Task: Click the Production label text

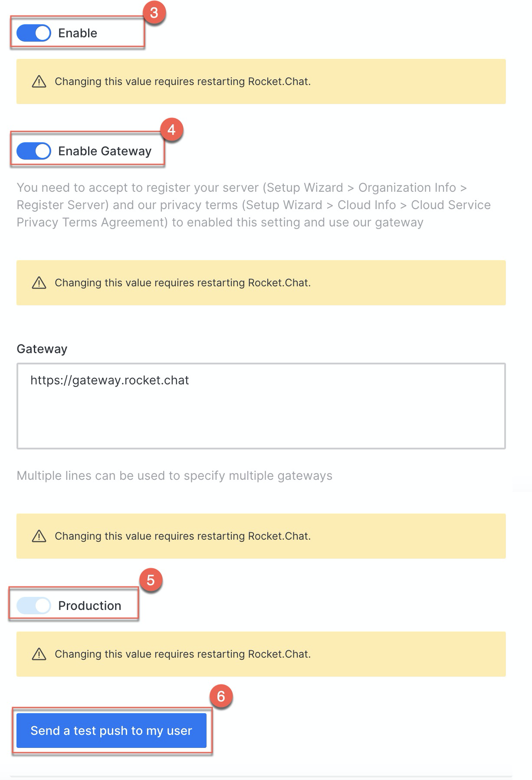Action: point(90,606)
